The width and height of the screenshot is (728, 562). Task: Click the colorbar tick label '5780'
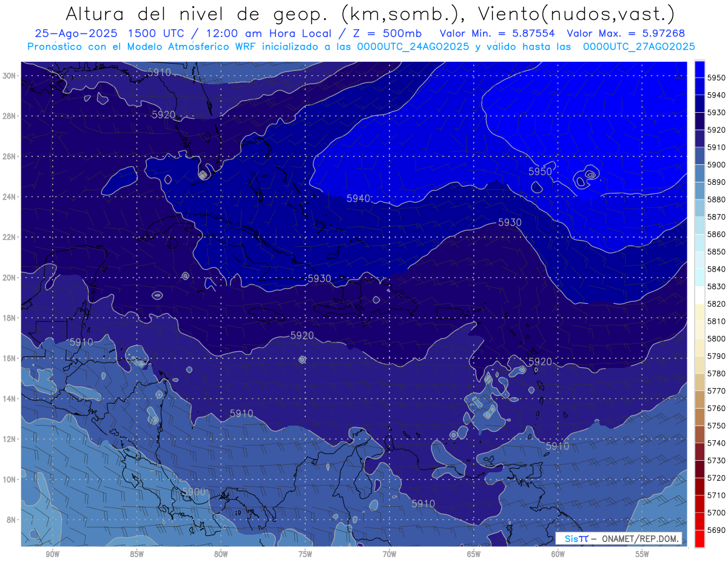coord(716,373)
